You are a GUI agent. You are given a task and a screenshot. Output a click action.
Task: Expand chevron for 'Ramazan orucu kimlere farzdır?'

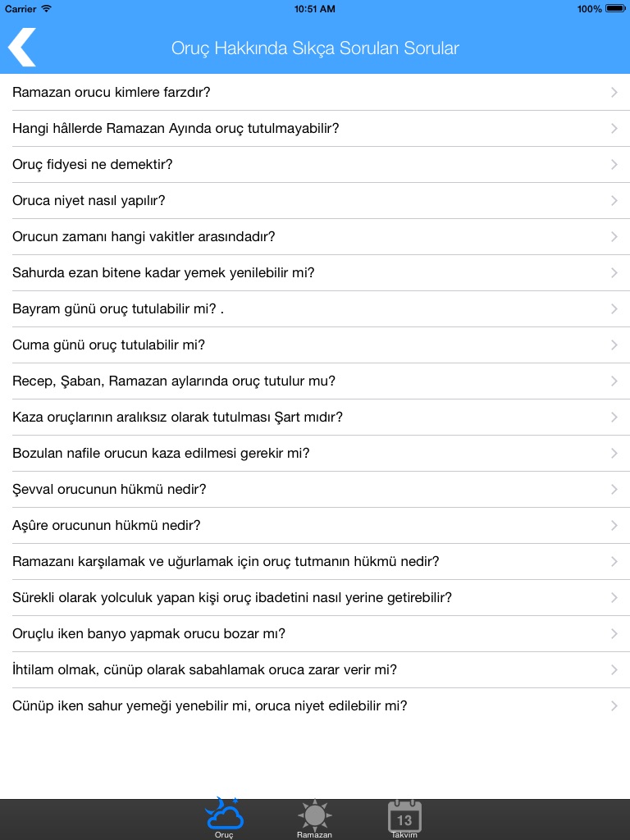[614, 93]
